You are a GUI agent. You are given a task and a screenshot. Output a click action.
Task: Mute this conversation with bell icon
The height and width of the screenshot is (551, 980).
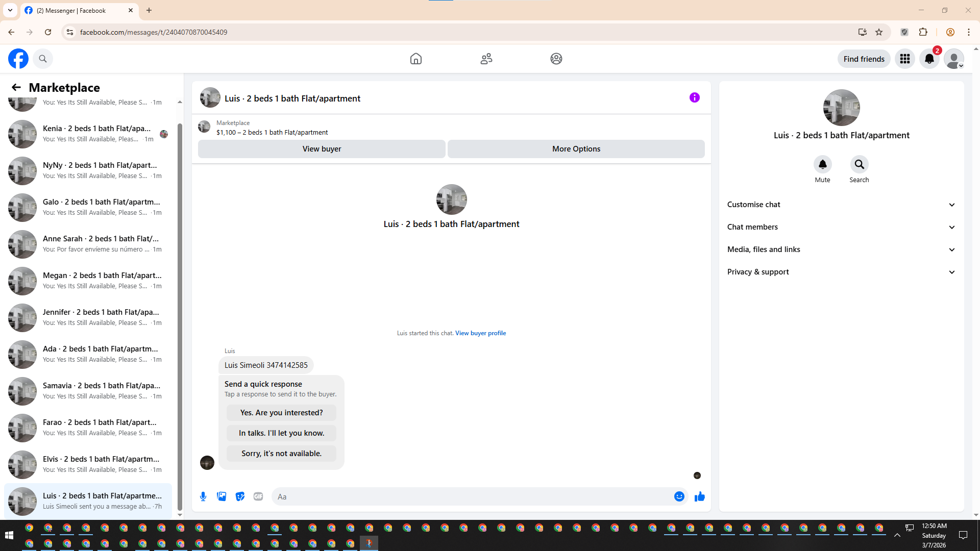(822, 164)
